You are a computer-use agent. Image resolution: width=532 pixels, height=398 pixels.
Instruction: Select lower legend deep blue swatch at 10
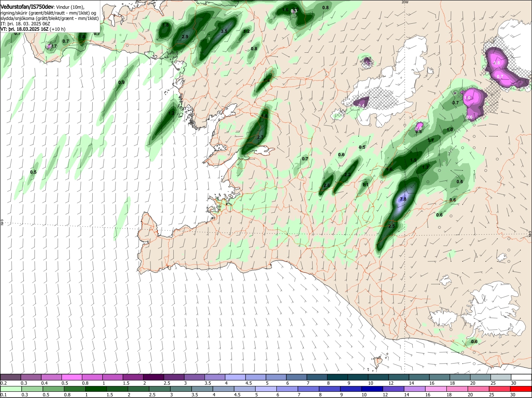point(373,389)
